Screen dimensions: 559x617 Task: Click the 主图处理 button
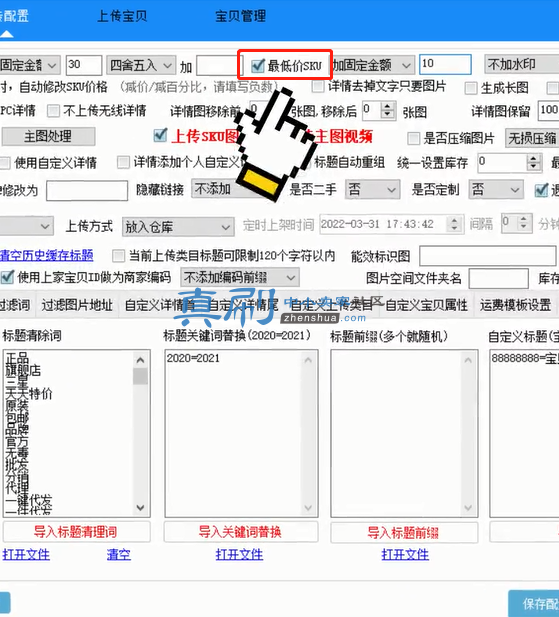[x=48, y=137]
